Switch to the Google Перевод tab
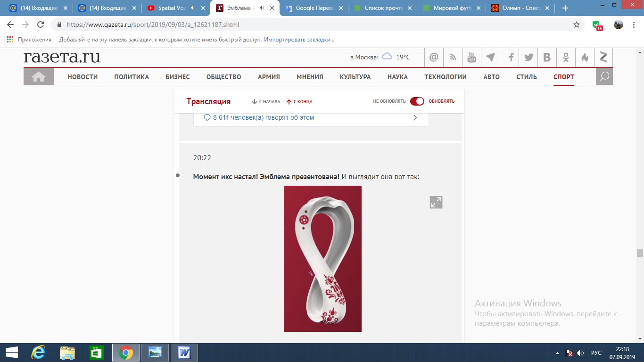 pos(314,8)
